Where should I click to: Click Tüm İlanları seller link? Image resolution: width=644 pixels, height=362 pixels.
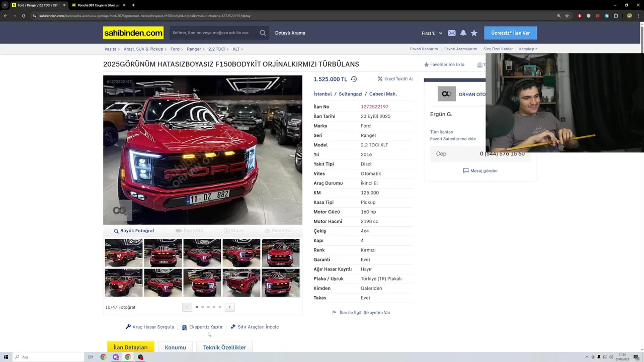click(442, 132)
